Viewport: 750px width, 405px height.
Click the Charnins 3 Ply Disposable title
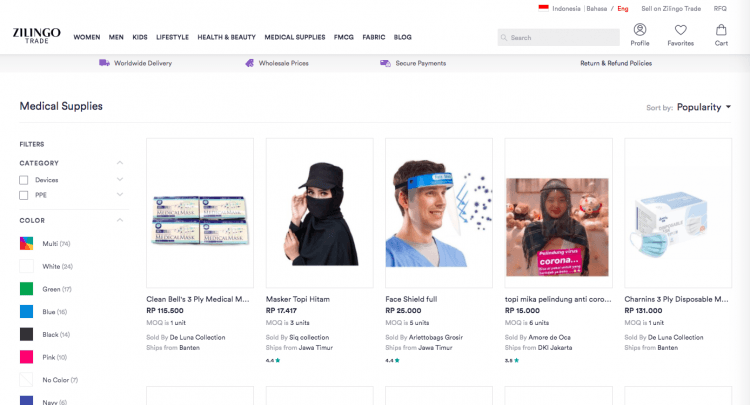[676, 299]
